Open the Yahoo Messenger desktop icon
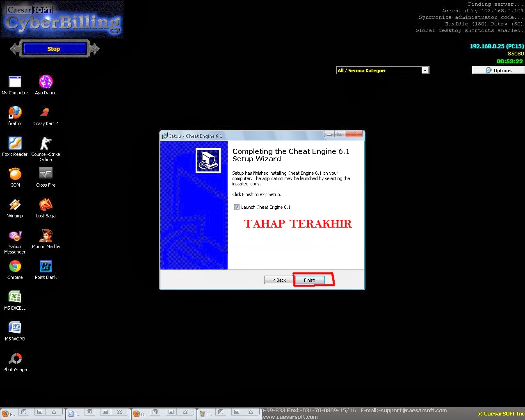 point(15,242)
